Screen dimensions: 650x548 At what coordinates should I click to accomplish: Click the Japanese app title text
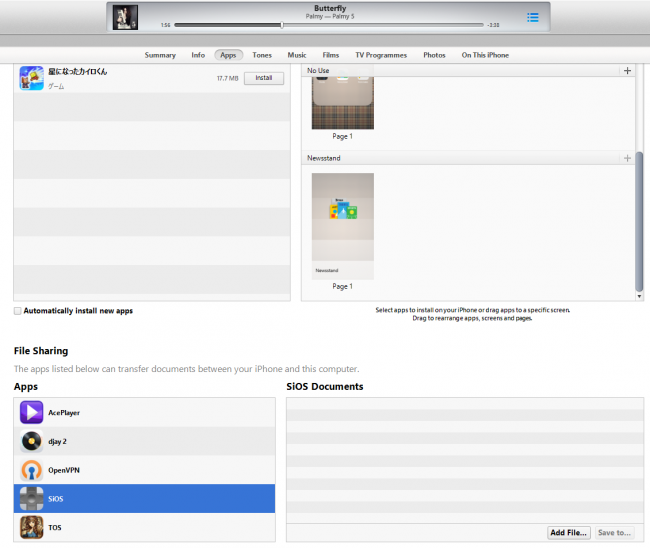[x=78, y=72]
